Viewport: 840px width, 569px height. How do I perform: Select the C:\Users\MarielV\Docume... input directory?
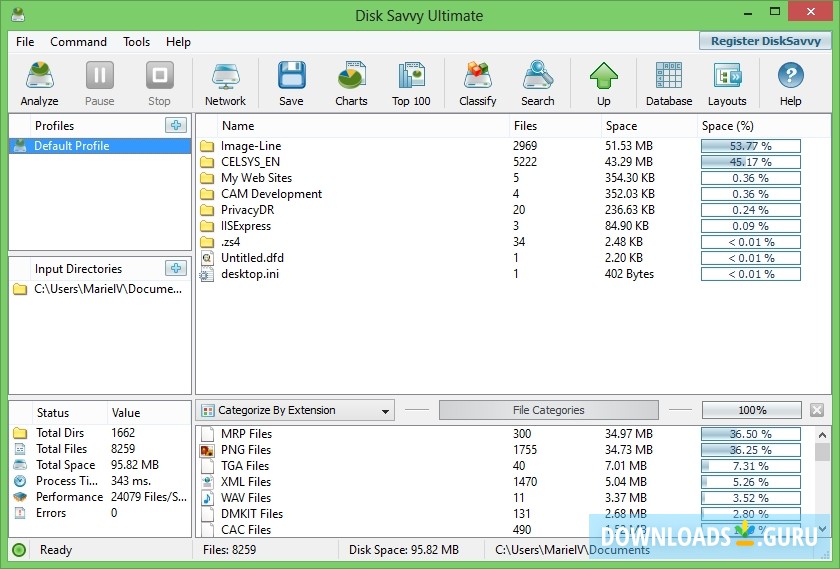coord(100,289)
